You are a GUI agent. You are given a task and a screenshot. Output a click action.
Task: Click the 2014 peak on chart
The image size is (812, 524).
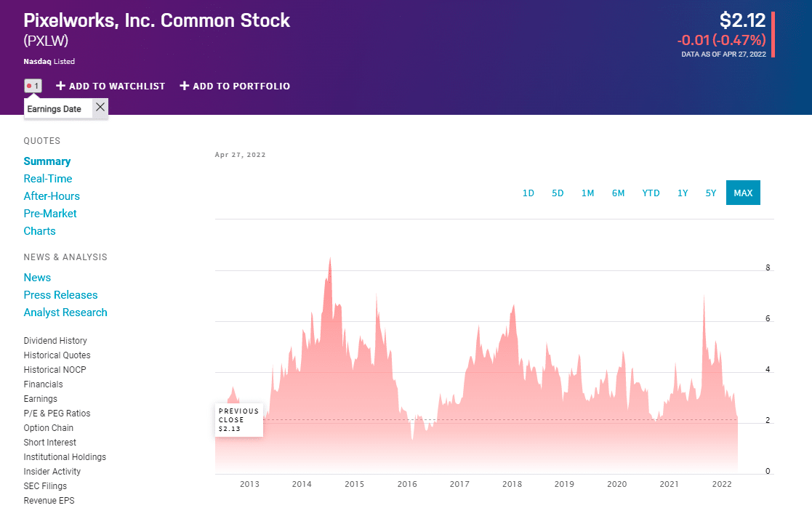pyautogui.click(x=330, y=259)
